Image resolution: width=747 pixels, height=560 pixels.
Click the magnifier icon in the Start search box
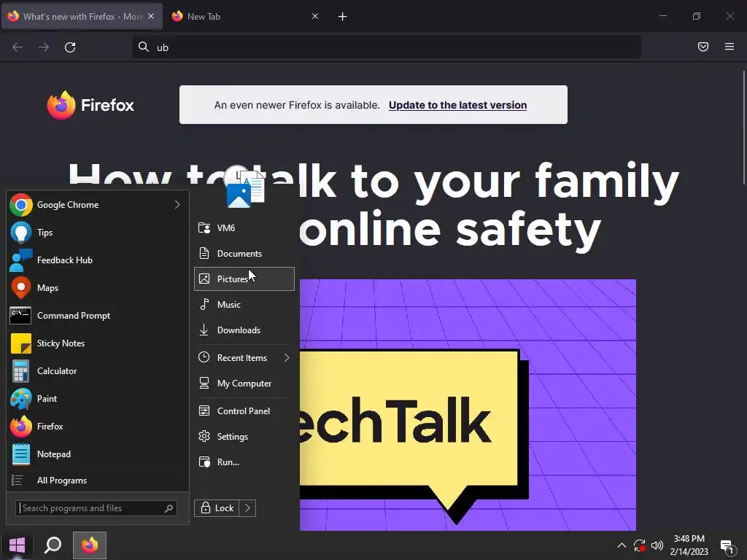pyautogui.click(x=169, y=508)
